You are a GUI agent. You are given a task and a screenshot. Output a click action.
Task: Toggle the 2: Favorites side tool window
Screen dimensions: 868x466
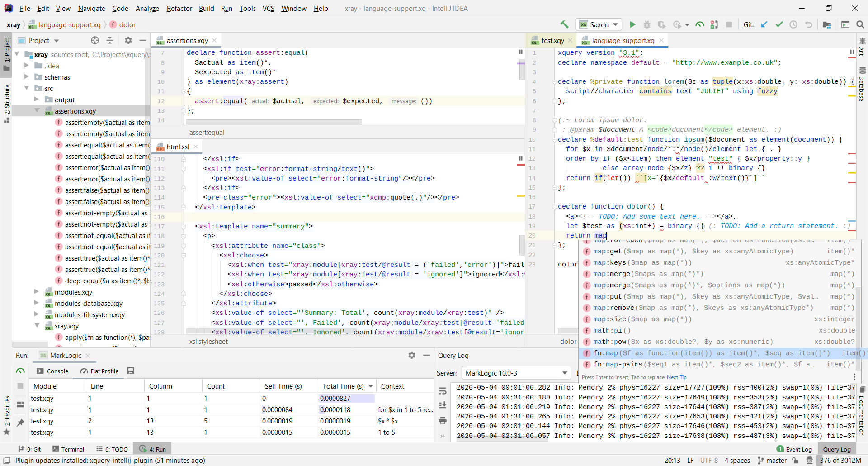(7, 415)
